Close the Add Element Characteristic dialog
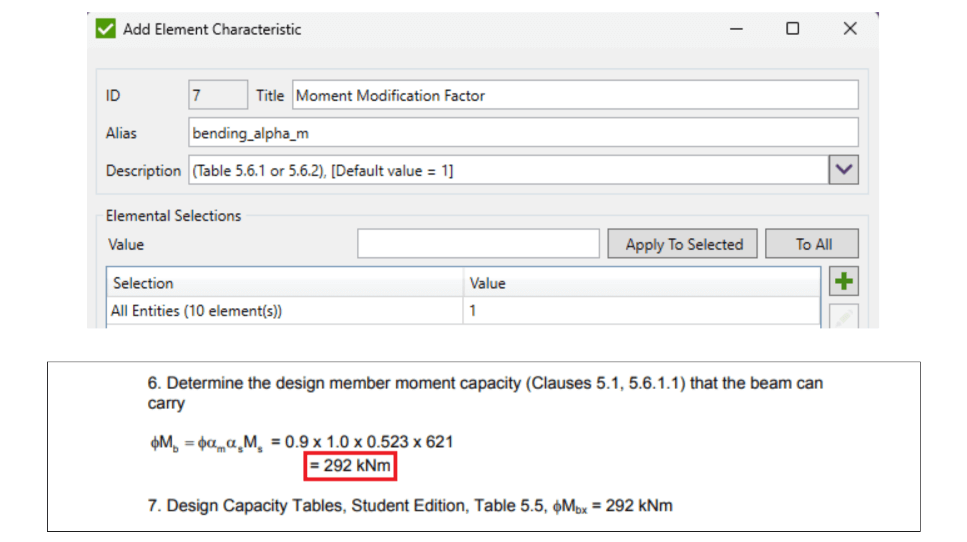967x542 pixels. click(x=850, y=28)
